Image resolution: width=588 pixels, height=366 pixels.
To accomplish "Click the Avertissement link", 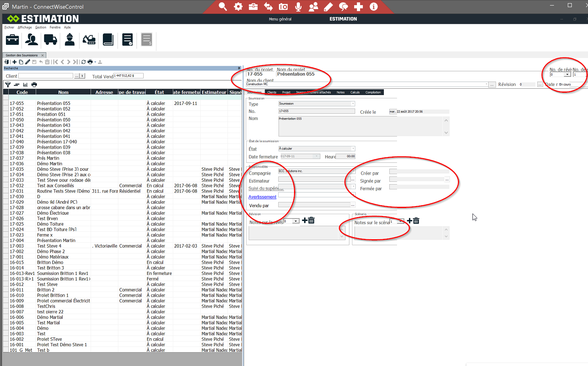I will tap(262, 197).
